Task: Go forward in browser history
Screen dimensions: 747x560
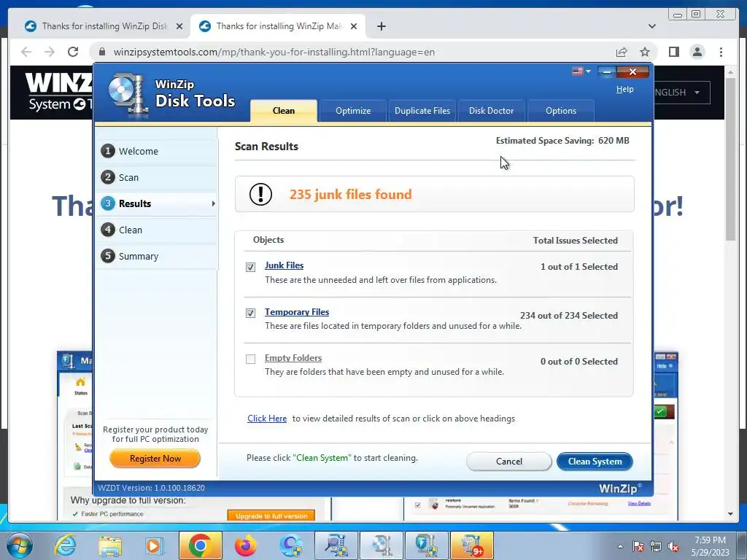Action: (x=49, y=52)
